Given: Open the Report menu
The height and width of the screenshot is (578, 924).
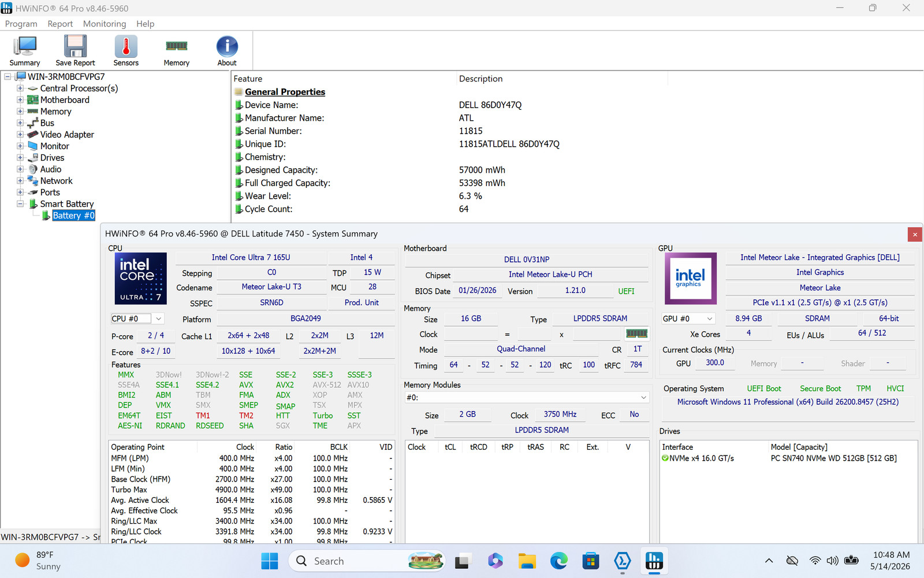Looking at the screenshot, I should [x=60, y=24].
